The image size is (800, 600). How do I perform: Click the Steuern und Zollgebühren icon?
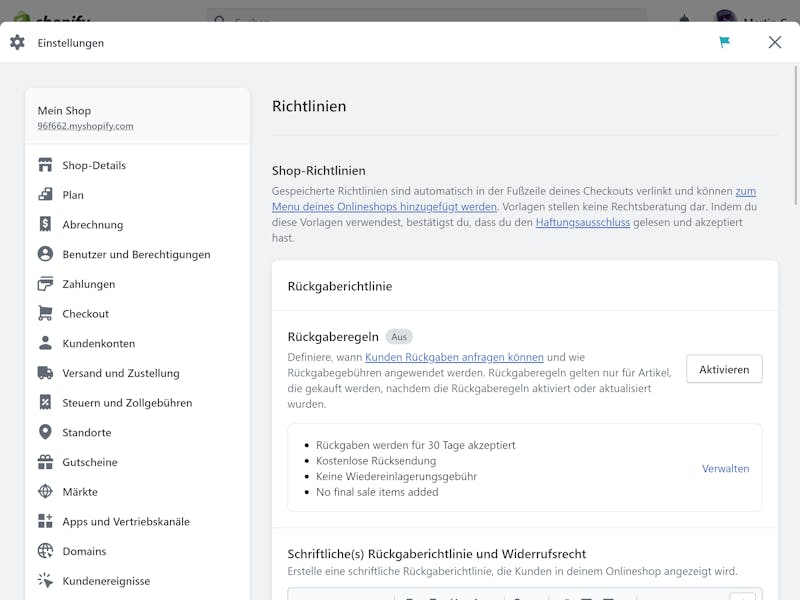tap(45, 402)
